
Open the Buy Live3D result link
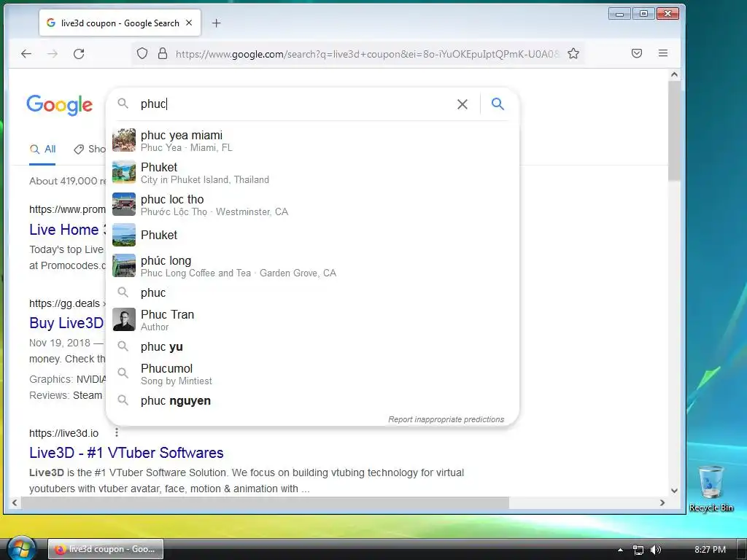tap(66, 323)
